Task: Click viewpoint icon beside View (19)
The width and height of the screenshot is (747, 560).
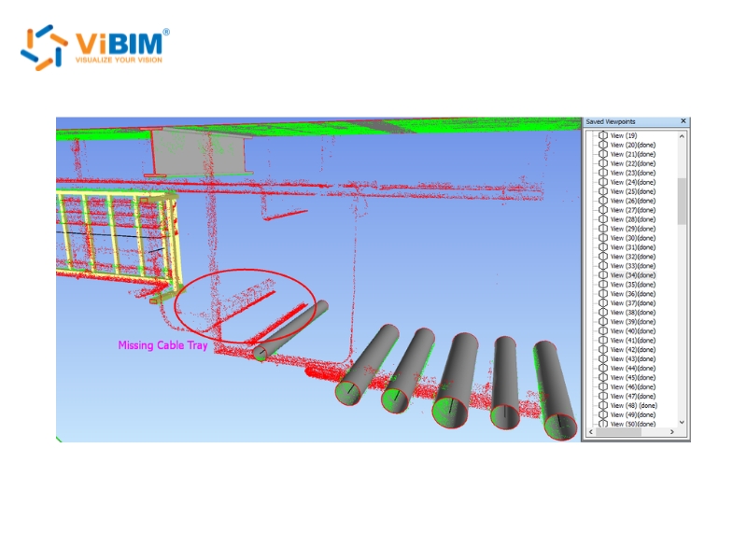Action: click(x=603, y=135)
